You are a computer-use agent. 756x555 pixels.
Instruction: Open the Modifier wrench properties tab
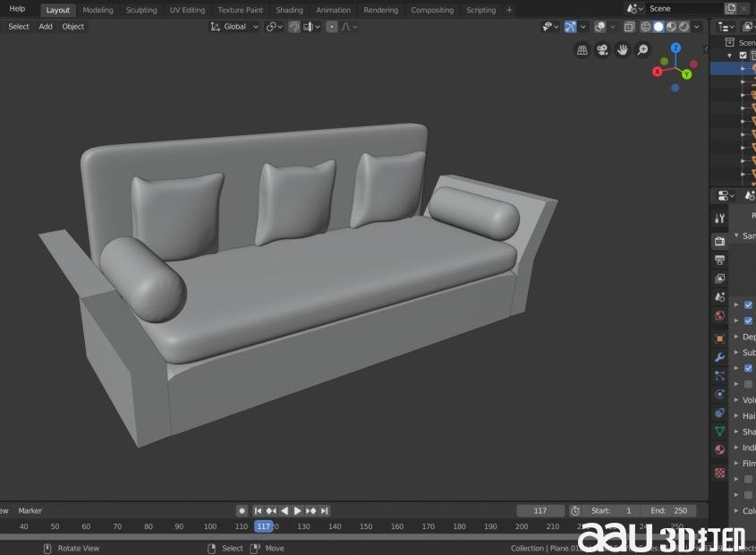(719, 357)
